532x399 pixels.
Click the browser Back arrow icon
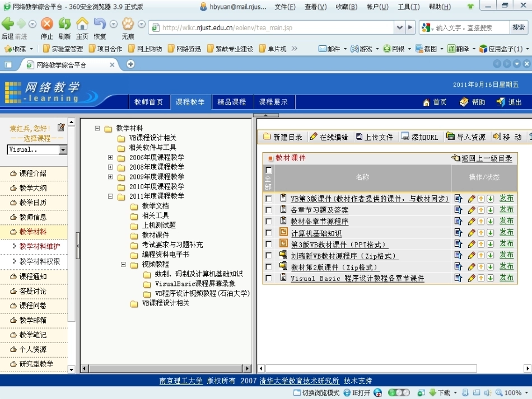click(8, 24)
